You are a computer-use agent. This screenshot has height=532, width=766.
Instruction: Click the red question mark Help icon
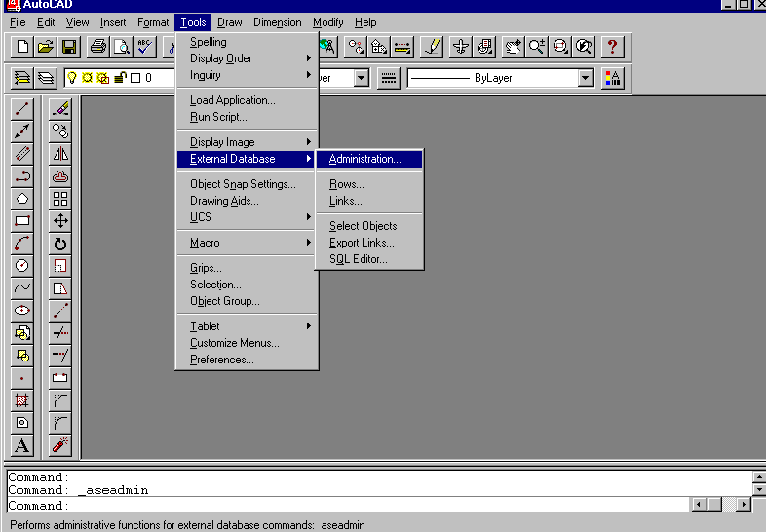(612, 47)
